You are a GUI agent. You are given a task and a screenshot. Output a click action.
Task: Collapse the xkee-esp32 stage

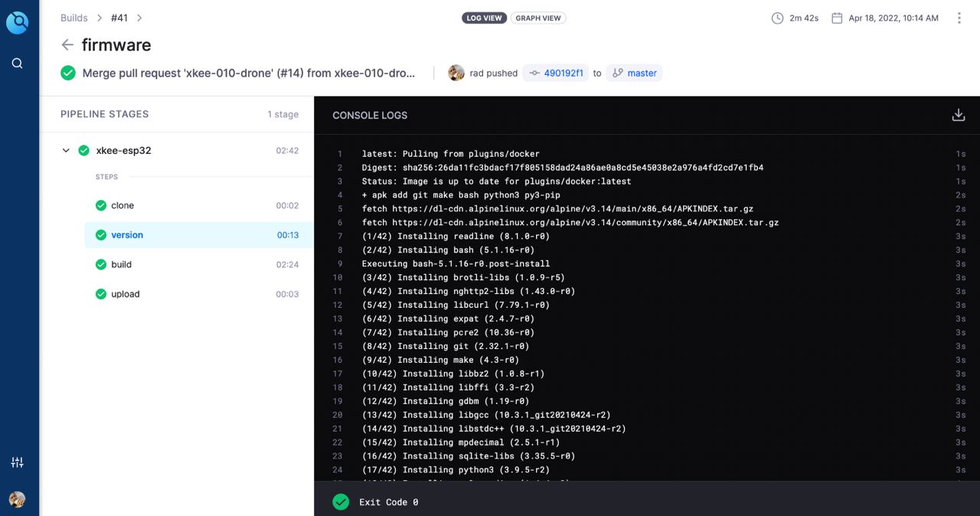(66, 151)
